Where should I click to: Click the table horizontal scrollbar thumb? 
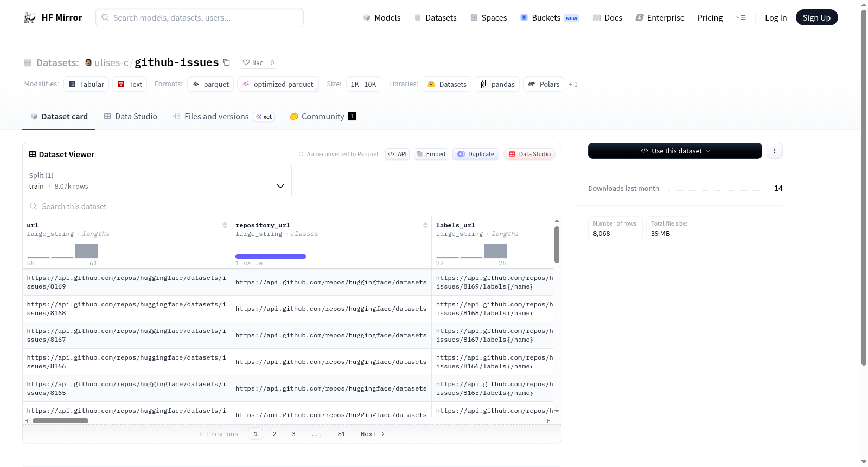(60, 421)
